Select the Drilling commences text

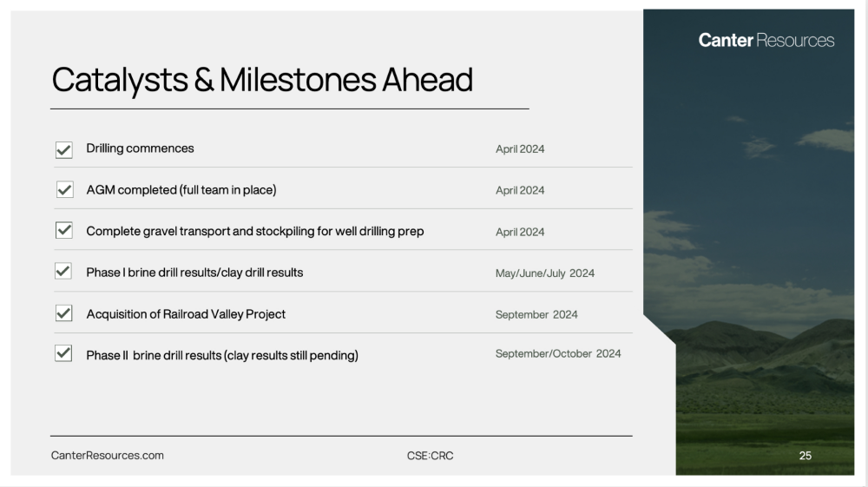pos(140,148)
